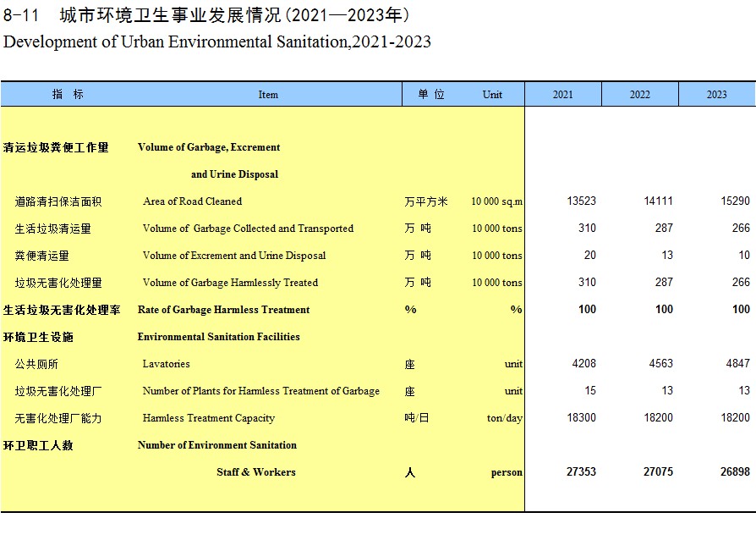Image resolution: width=756 pixels, height=540 pixels.
Task: Click the Chinese label '环卫职工人数'
Action: click(x=38, y=445)
